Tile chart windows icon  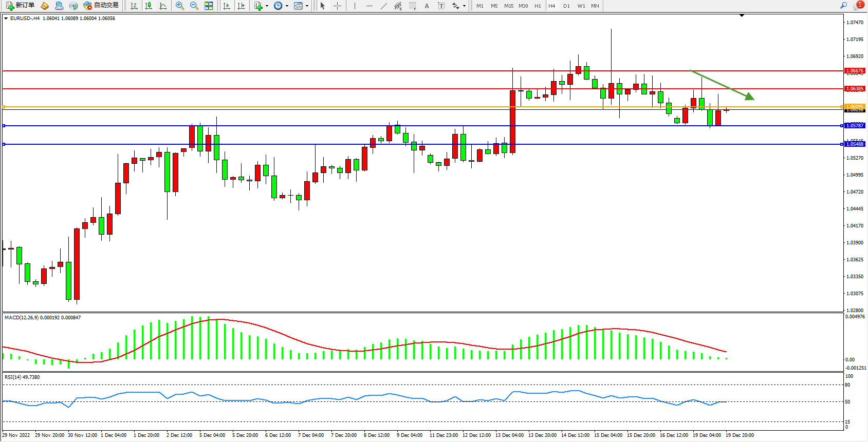coord(209,6)
